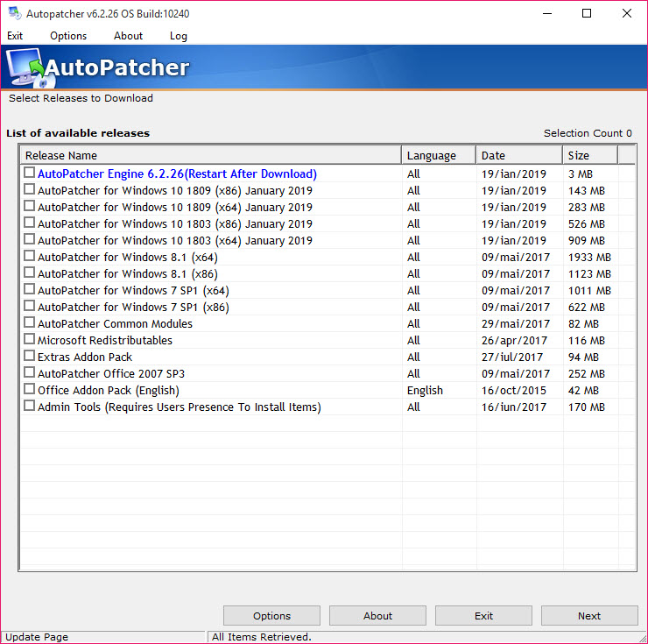Click the 16/oct/2015 date cell

tap(513, 391)
